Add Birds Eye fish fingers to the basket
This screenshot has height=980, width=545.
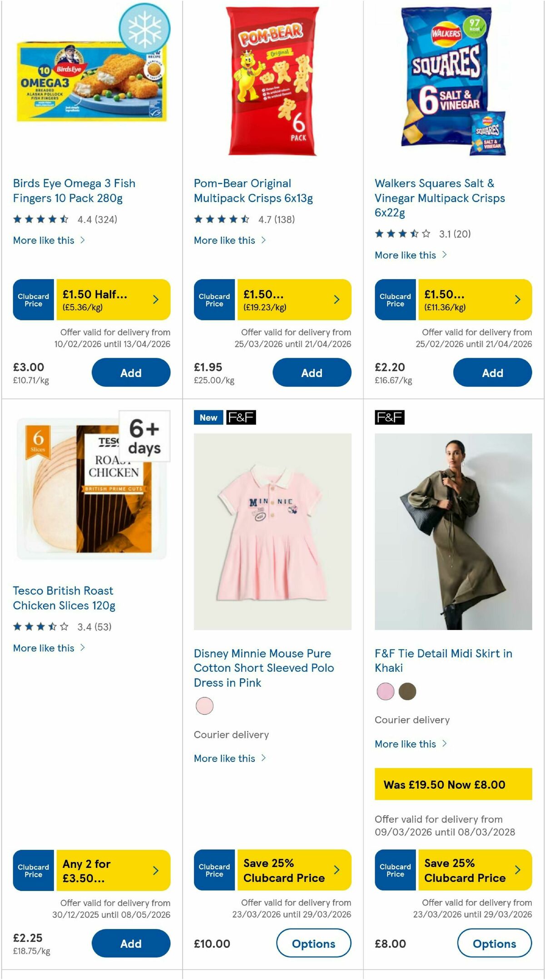(x=131, y=373)
